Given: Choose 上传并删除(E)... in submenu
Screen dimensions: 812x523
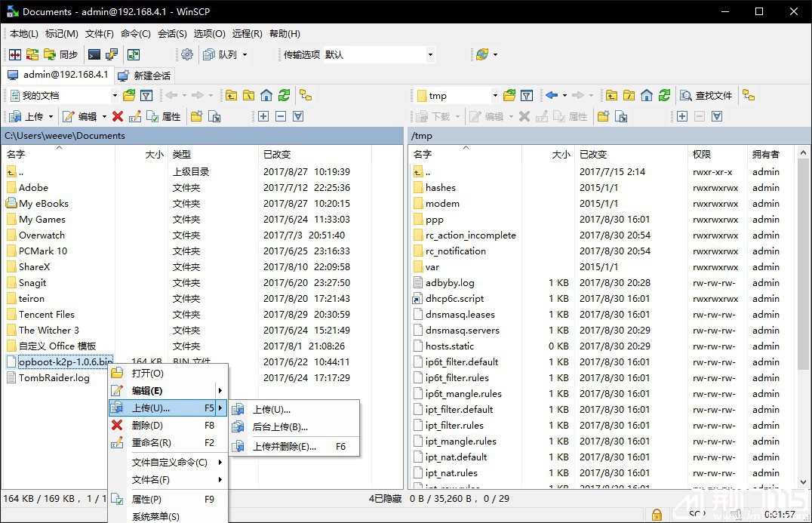Looking at the screenshot, I should 294,446.
